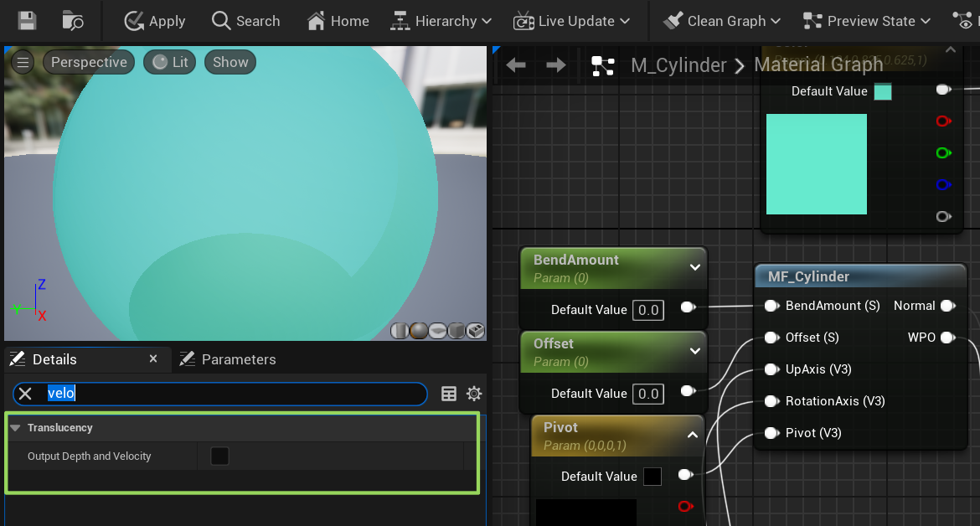
Task: Click the graph breadcrumb icon
Action: coord(603,65)
